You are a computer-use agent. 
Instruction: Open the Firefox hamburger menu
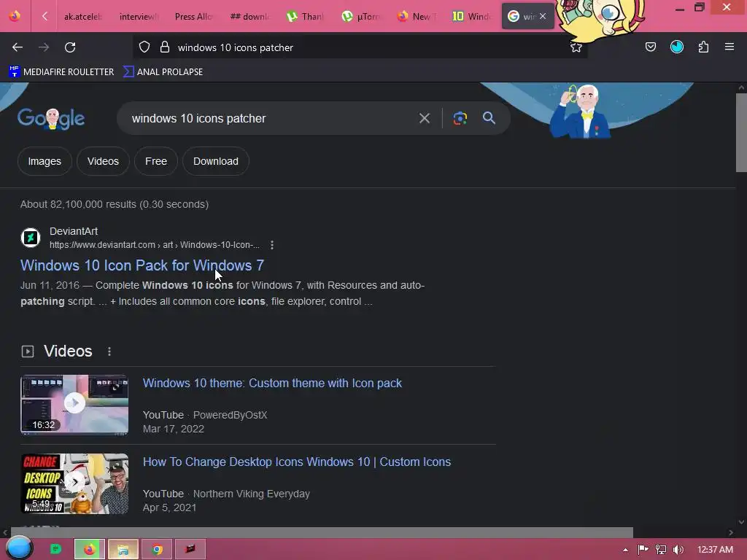point(729,47)
